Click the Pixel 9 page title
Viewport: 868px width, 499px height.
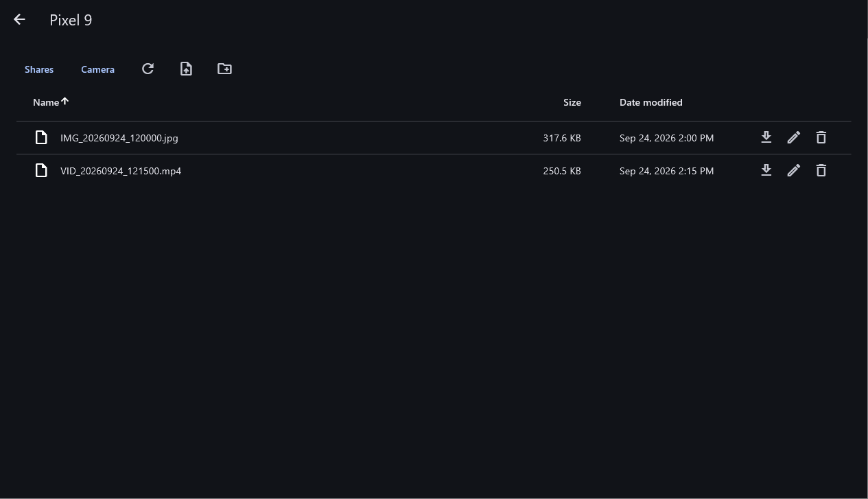[71, 20]
